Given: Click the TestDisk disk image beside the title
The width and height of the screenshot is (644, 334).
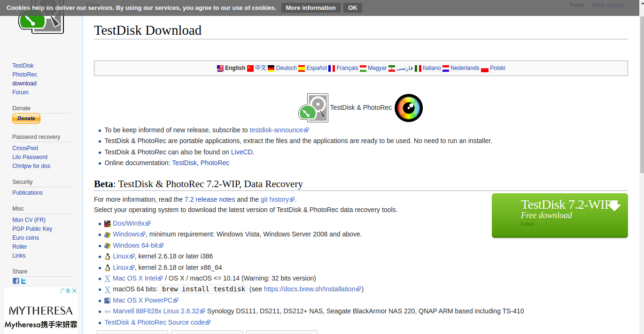Looking at the screenshot, I should click(x=313, y=108).
